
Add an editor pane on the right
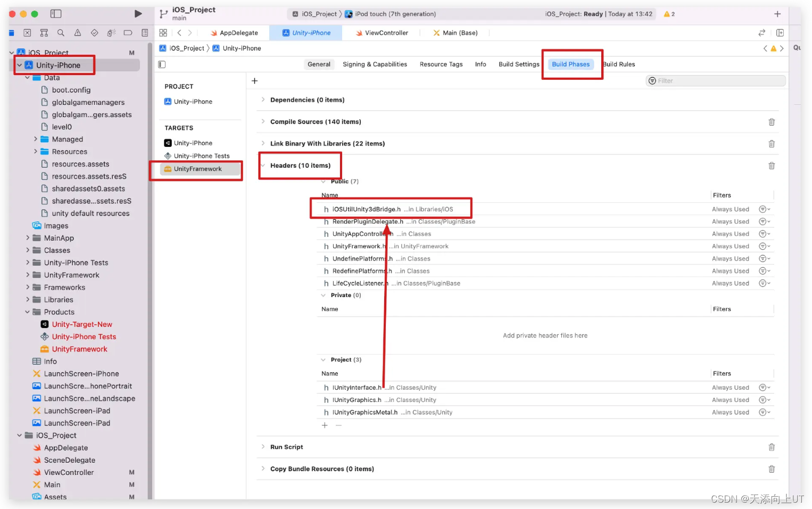(780, 33)
